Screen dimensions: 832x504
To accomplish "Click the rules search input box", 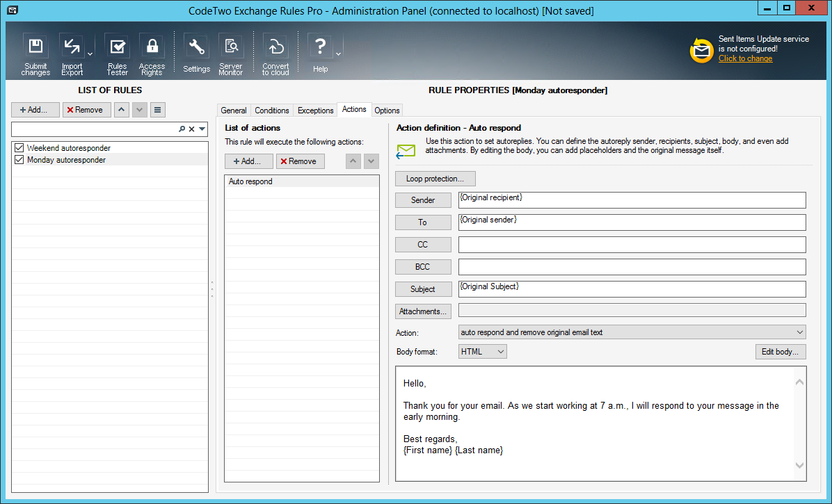I will pyautogui.click(x=95, y=129).
